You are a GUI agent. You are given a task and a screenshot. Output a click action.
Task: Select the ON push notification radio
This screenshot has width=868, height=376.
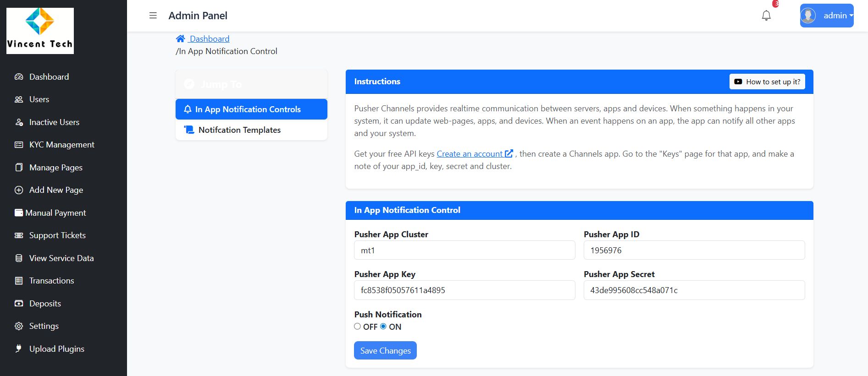point(383,327)
